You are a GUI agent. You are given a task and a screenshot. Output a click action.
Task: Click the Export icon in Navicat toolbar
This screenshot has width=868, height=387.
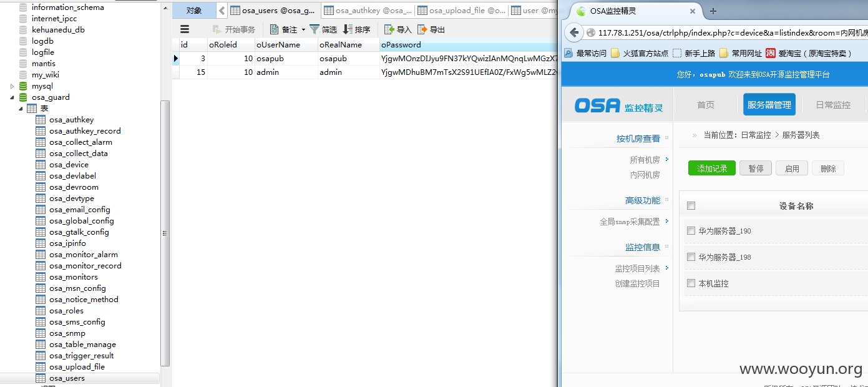tap(422, 29)
